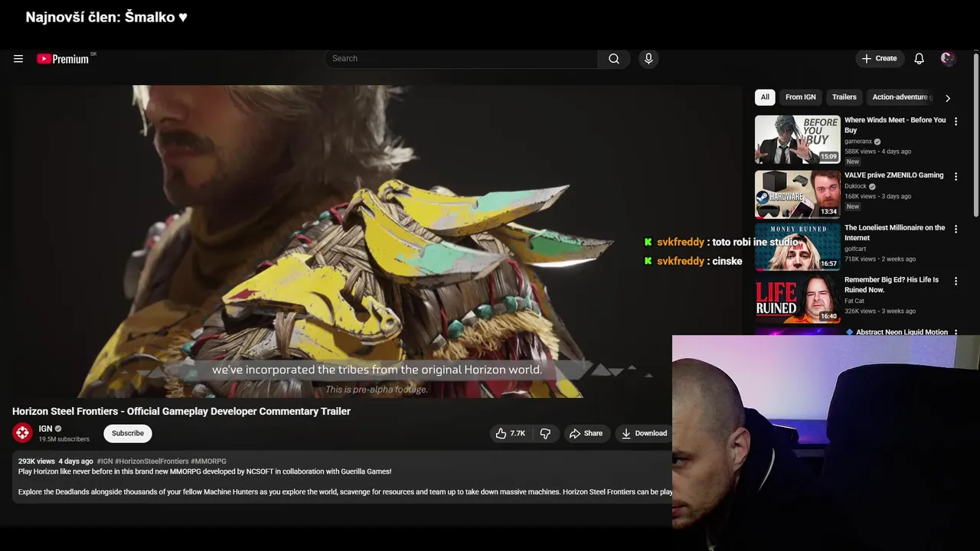The image size is (980, 551).
Task: Click the #HorizonSteelFrontiers hashtag
Action: tap(152, 461)
